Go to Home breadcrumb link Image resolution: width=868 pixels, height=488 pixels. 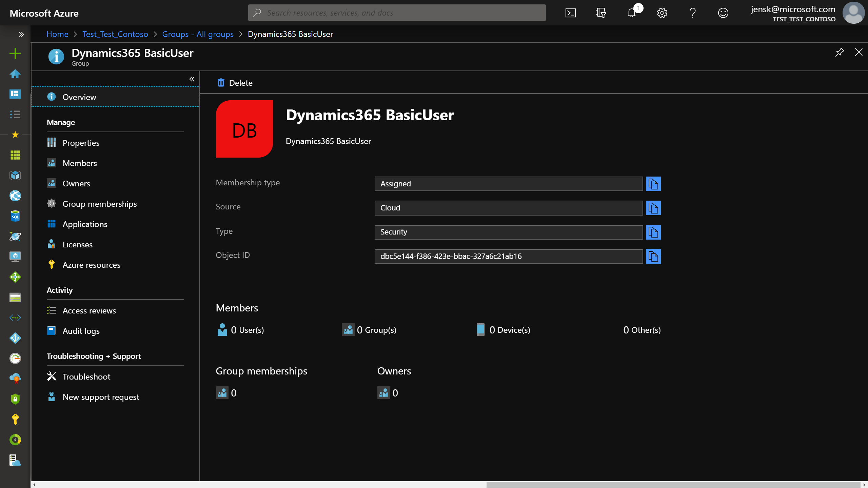tap(57, 34)
